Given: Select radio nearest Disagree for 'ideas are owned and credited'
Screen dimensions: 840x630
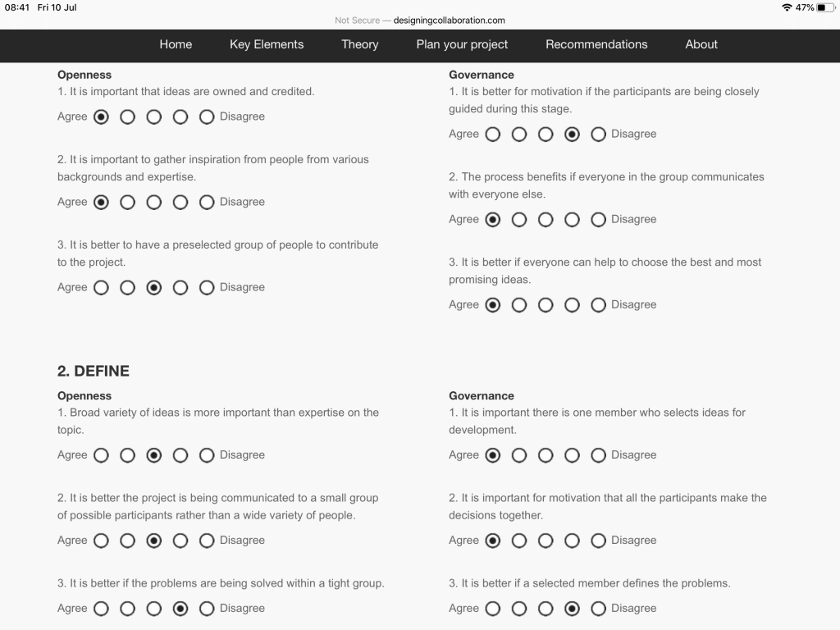Looking at the screenshot, I should tap(207, 116).
